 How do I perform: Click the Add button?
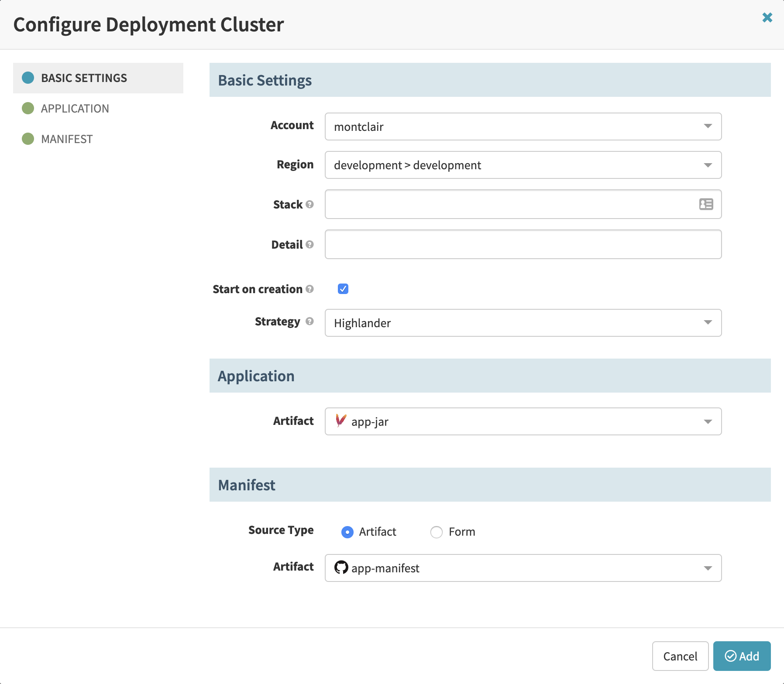pos(742,656)
